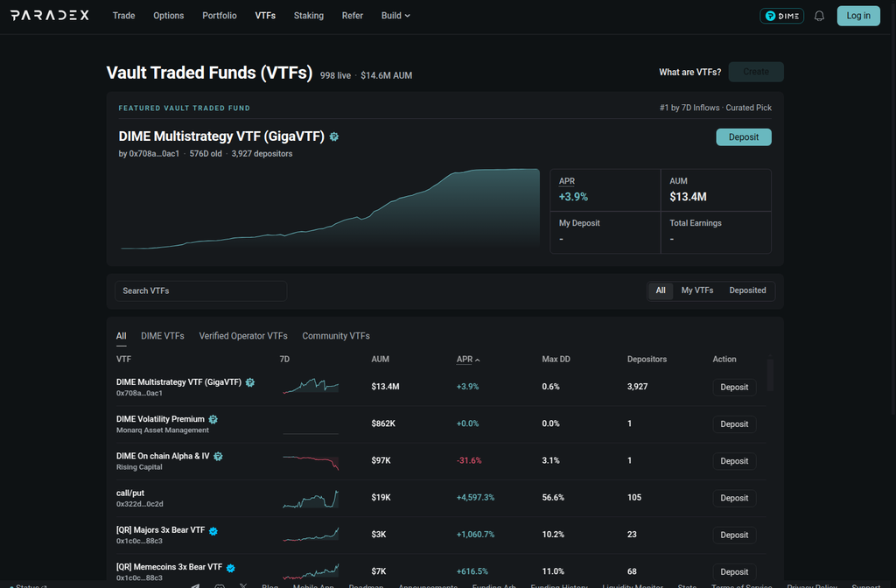Image resolution: width=896 pixels, height=588 pixels.
Task: Click blue badge on Majors 3x Bear VTF
Action: [x=213, y=531]
